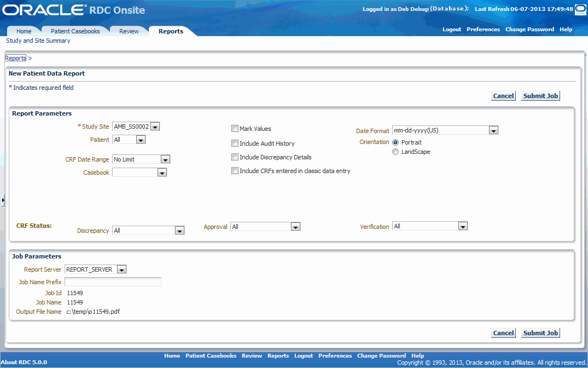Select Portrait orientation radio button

click(395, 142)
